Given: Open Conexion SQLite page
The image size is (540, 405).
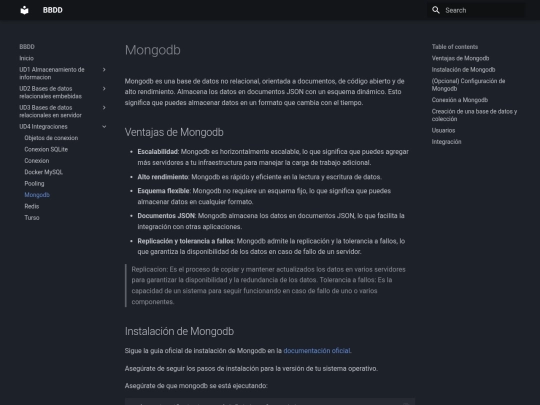Looking at the screenshot, I should 46,149.
